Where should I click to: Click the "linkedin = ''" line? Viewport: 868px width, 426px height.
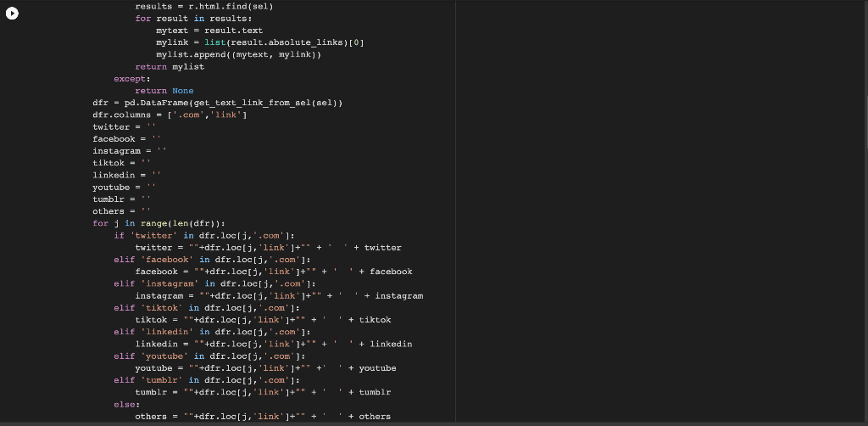127,175
